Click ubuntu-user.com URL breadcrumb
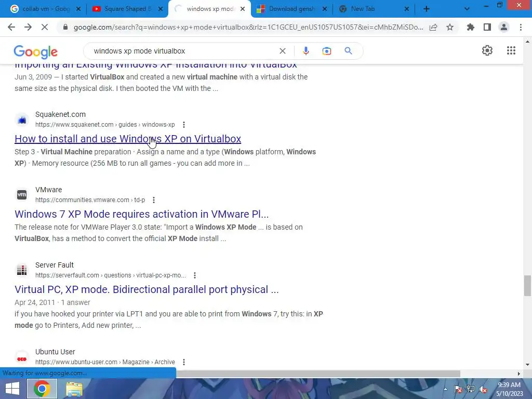532x399 pixels. 105,362
